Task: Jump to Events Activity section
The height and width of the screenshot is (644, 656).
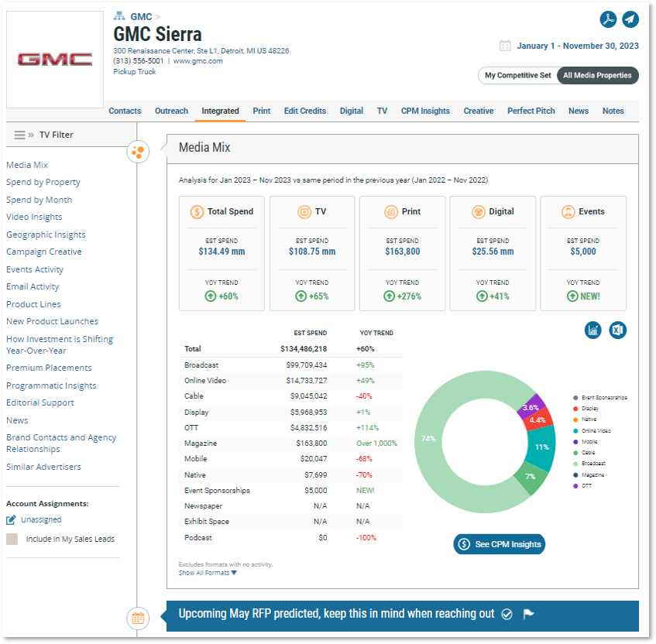Action: click(35, 269)
